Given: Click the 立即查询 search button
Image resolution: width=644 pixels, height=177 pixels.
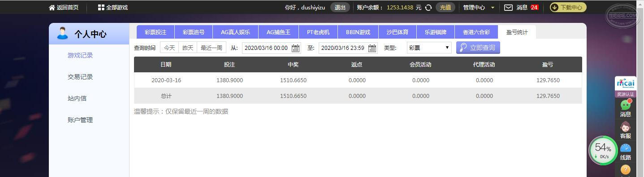Looking at the screenshot, I should 478,48.
